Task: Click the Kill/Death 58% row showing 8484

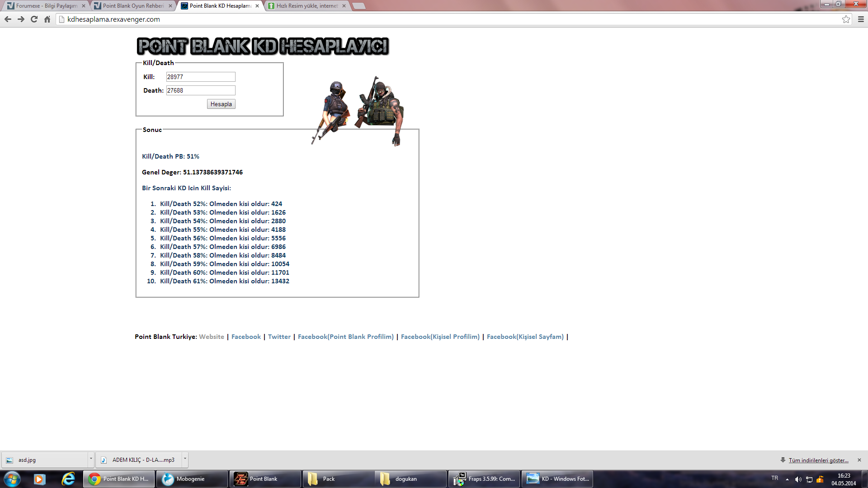Action: tap(223, 255)
